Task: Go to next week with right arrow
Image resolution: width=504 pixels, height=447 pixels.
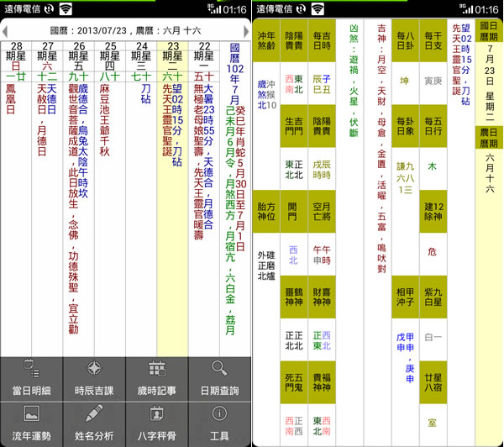Action: [246, 32]
